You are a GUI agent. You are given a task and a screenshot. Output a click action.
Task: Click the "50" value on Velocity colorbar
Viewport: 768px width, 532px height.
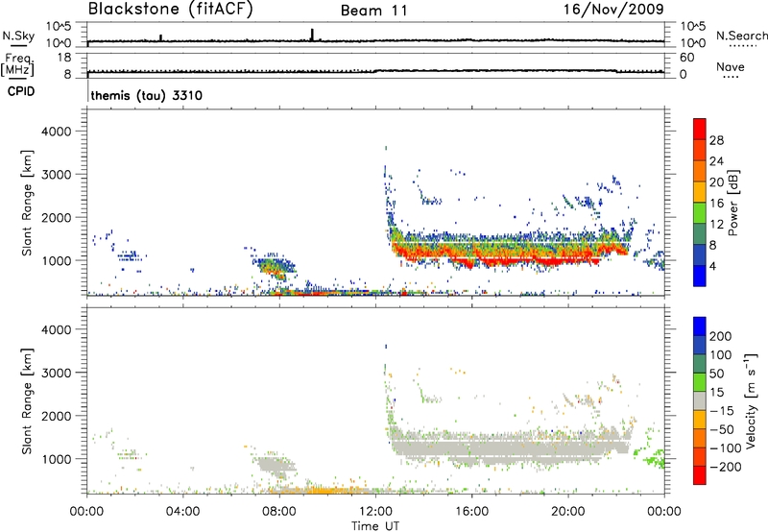click(x=717, y=374)
